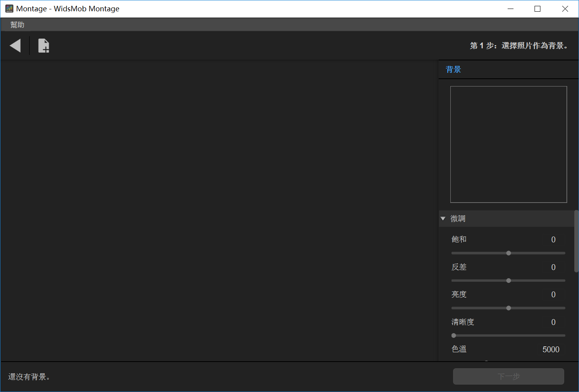
Task: Click the right panel vertical scrollbar
Action: (576, 241)
